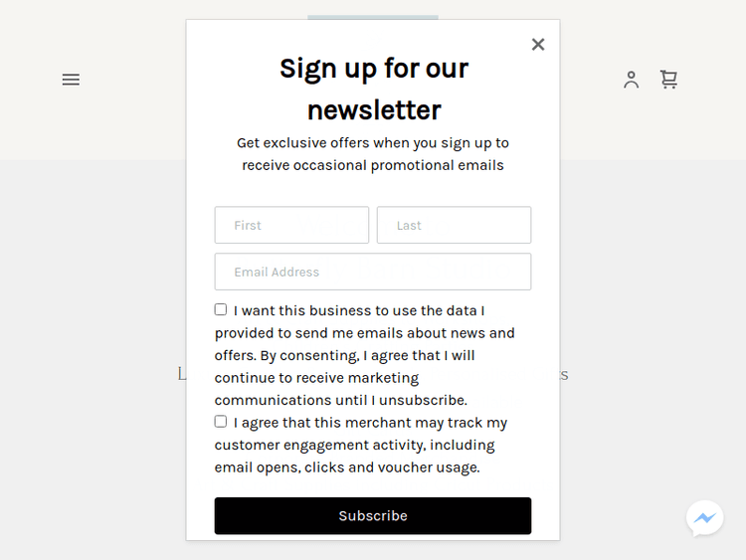Open the hamburger navigation menu
746x560 pixels.
pyautogui.click(x=71, y=80)
